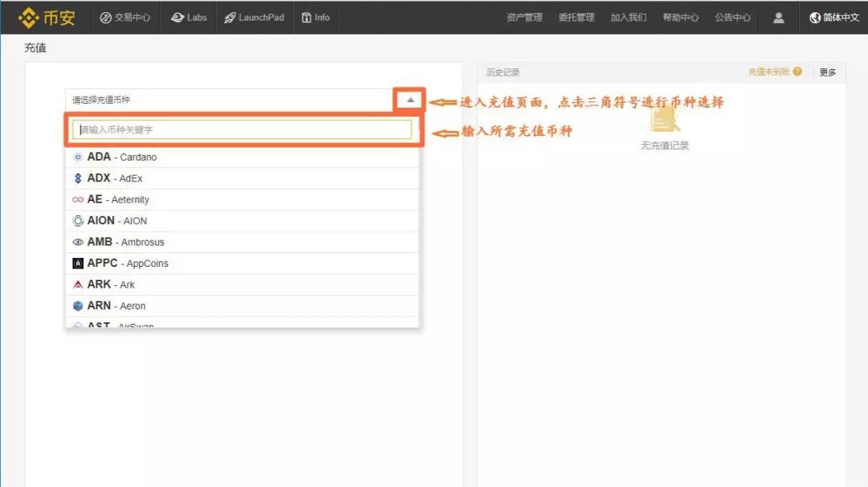Open the 充值未到账 deposit-not-arrived link

click(768, 72)
